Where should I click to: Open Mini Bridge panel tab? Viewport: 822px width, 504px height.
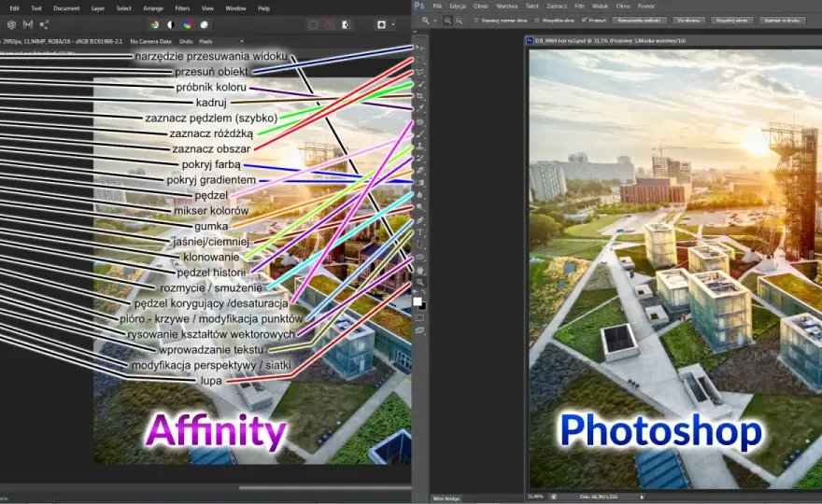pos(446,498)
